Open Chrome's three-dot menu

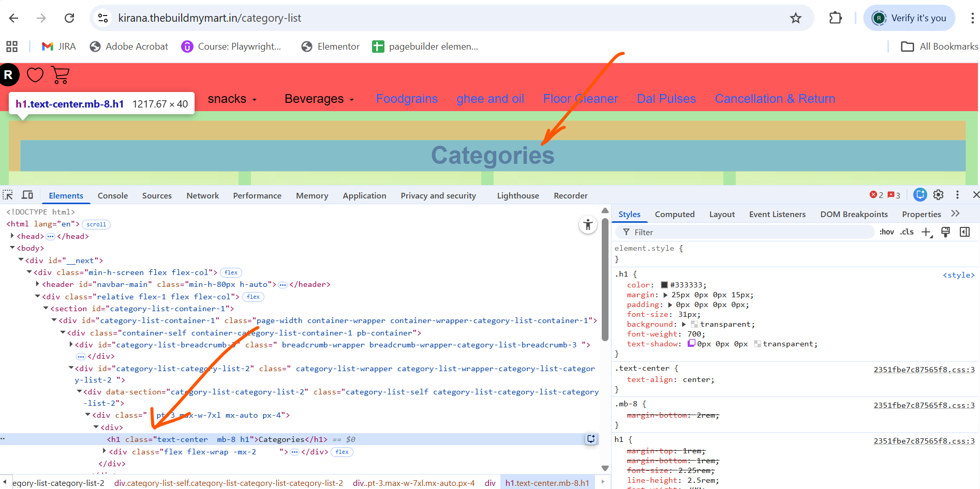point(972,18)
